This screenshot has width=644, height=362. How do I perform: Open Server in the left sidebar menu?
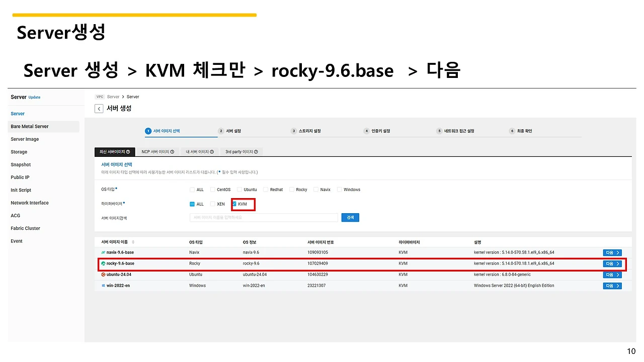click(x=18, y=114)
